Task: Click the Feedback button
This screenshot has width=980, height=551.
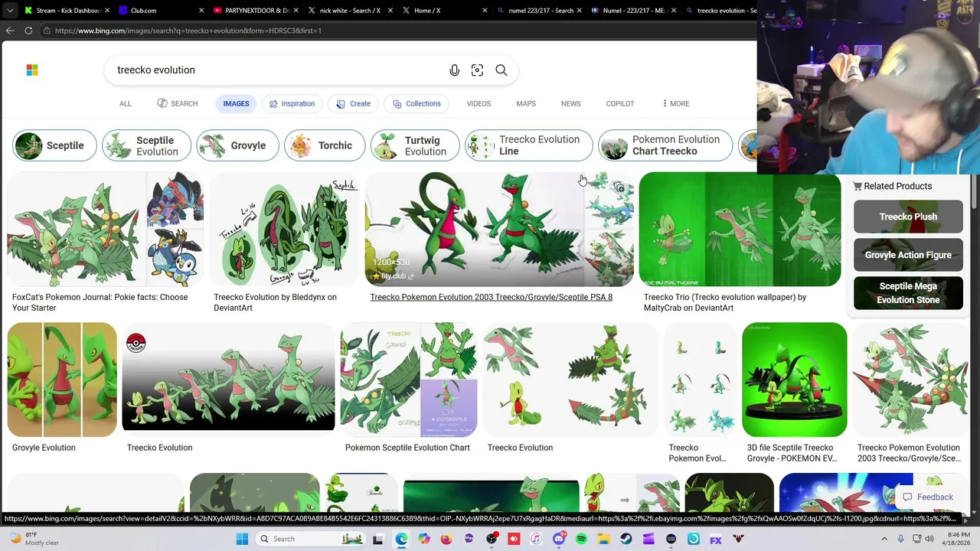Action: click(x=927, y=497)
